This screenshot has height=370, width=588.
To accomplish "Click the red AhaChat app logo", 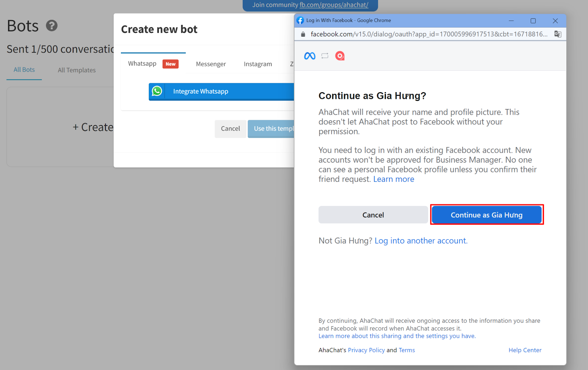I will 340,56.
